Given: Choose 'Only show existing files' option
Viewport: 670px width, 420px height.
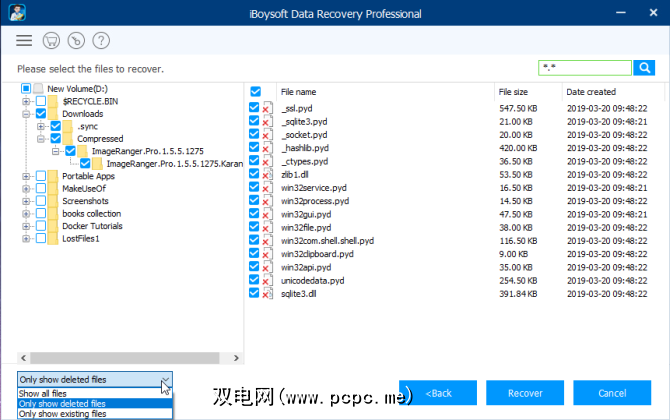Looking at the screenshot, I should (95, 414).
